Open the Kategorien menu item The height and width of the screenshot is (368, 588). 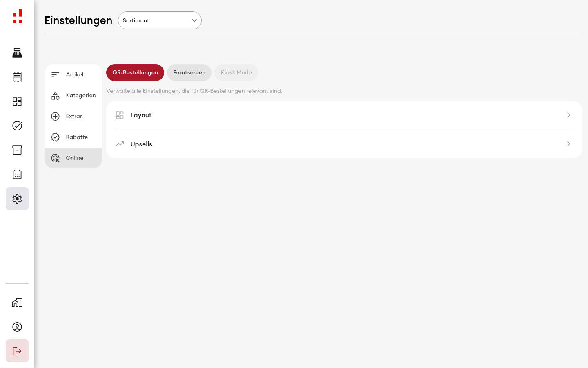73,95
